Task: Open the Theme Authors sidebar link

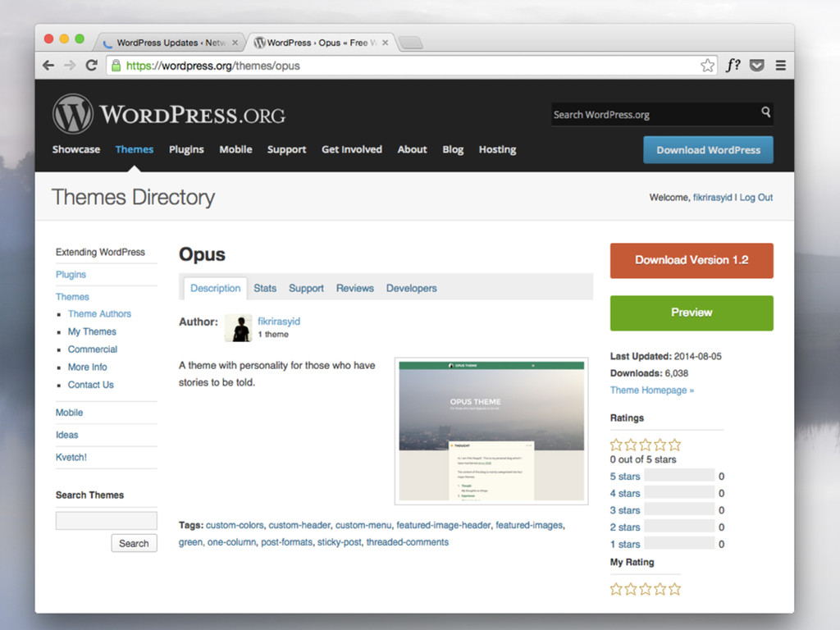Action: click(x=99, y=314)
